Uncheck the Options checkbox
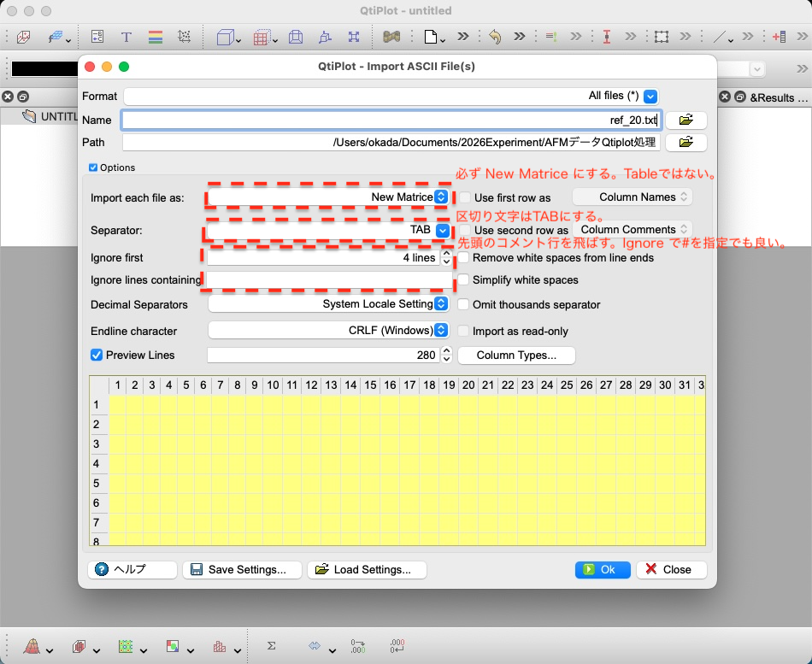Screen dimensions: 812x664 [93, 167]
